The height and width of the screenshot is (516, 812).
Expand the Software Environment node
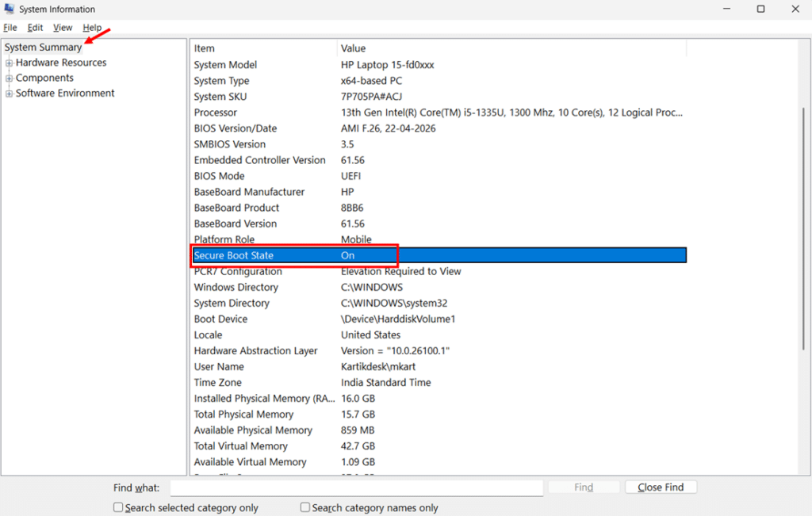9,94
